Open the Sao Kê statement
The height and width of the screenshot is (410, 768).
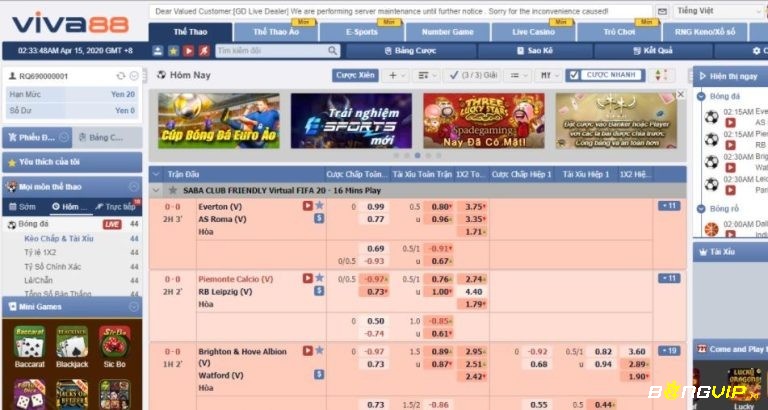click(534, 50)
